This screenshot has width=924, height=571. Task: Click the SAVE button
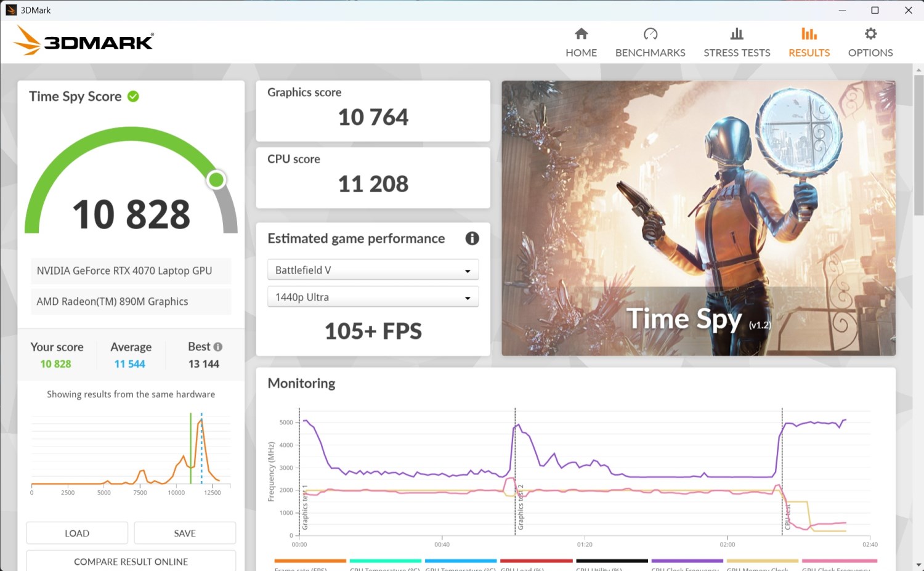[185, 533]
